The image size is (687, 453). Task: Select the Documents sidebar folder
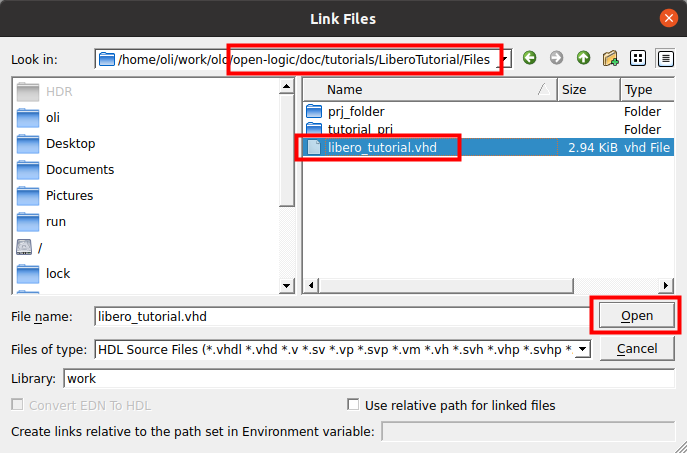point(65,170)
